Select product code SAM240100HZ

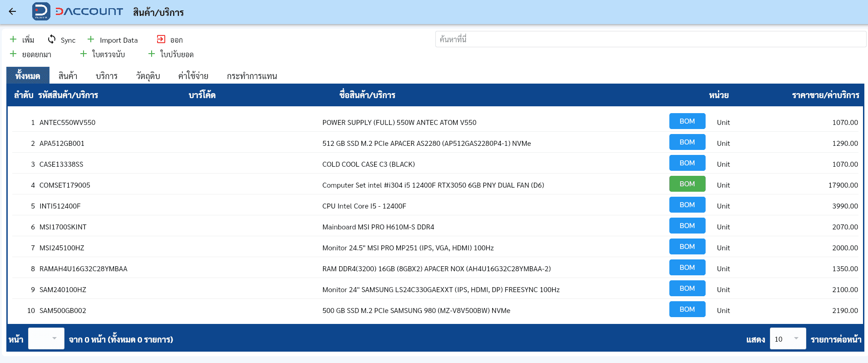pyautogui.click(x=63, y=290)
